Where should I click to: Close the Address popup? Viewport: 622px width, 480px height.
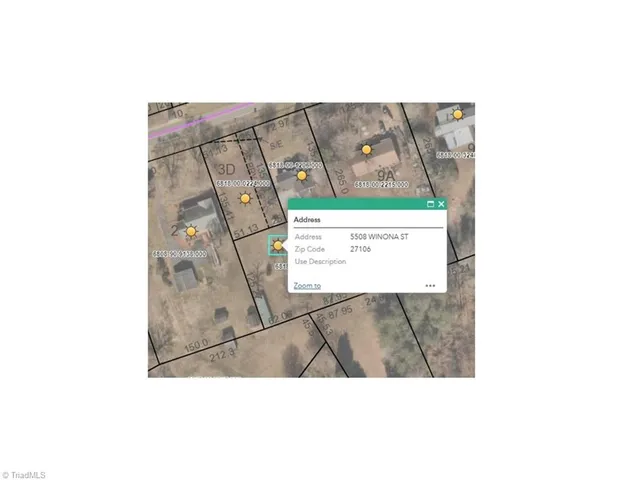[x=441, y=204]
